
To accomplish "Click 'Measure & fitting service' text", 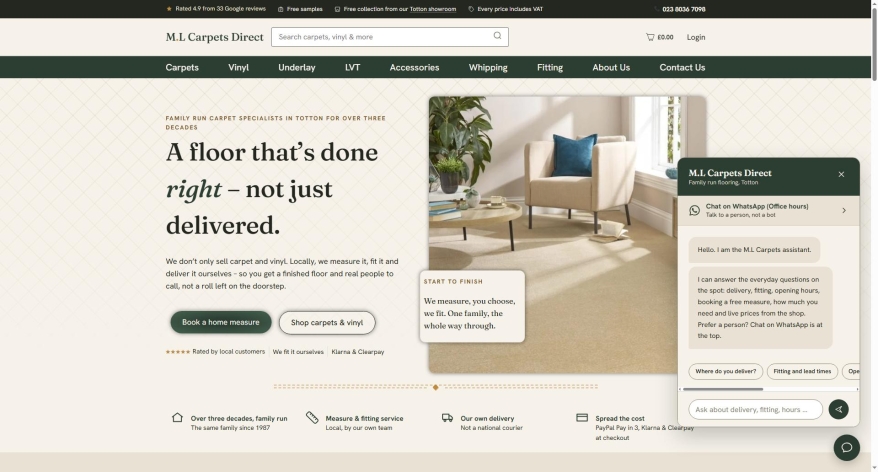I will tap(364, 418).
